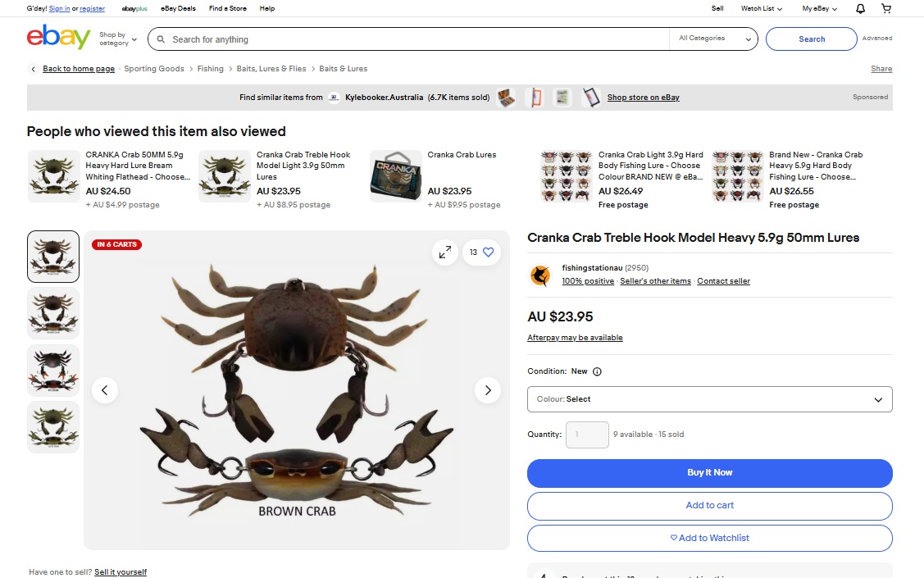Open first sponsored tackle box thumbnail
The height and width of the screenshot is (578, 924).
[506, 98]
